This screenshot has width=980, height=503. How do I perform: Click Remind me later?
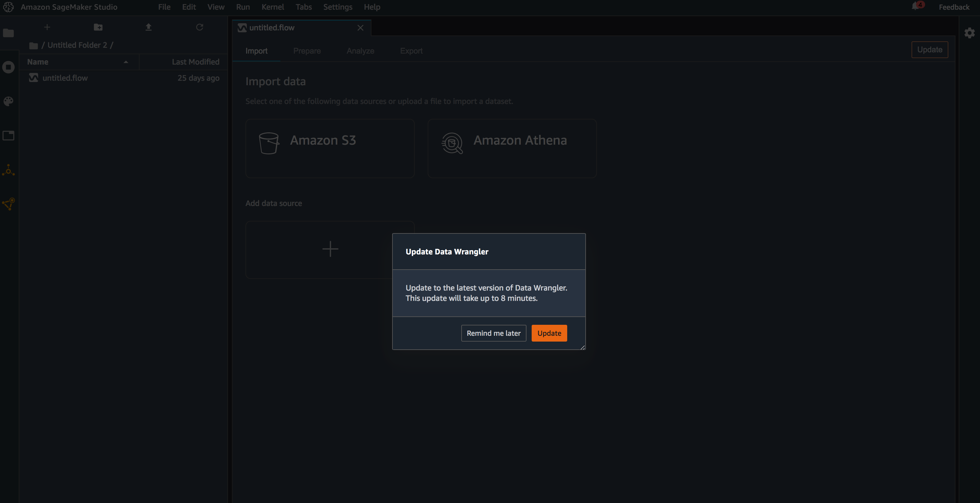pyautogui.click(x=494, y=333)
